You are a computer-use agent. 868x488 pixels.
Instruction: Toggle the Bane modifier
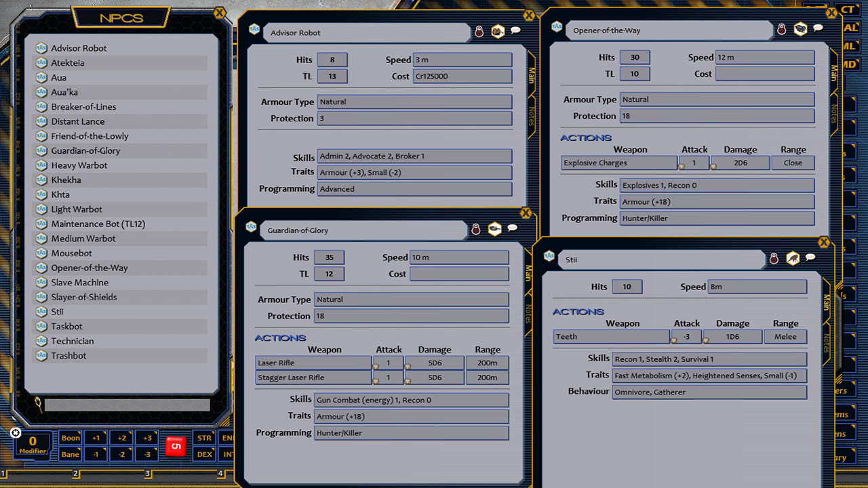coord(70,453)
